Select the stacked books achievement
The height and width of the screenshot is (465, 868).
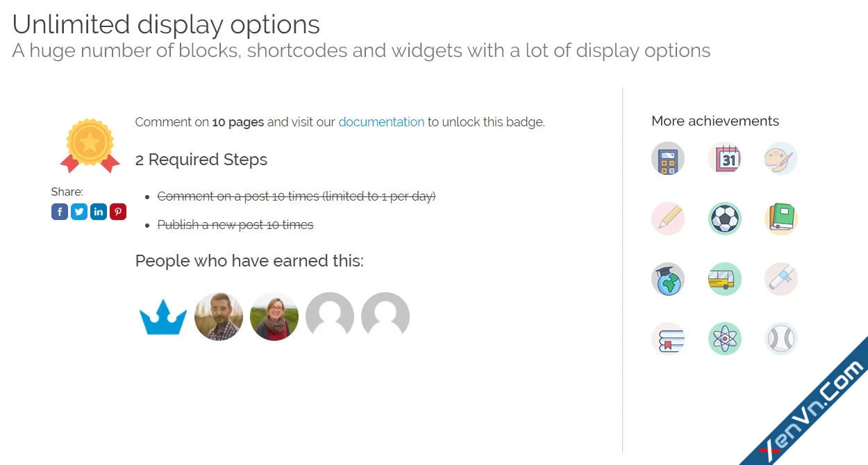667,339
